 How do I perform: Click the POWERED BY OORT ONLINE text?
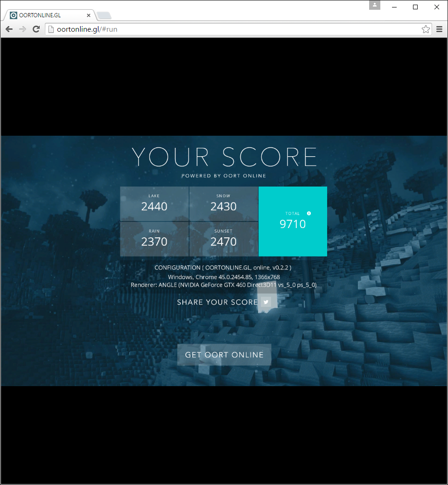[x=224, y=176]
